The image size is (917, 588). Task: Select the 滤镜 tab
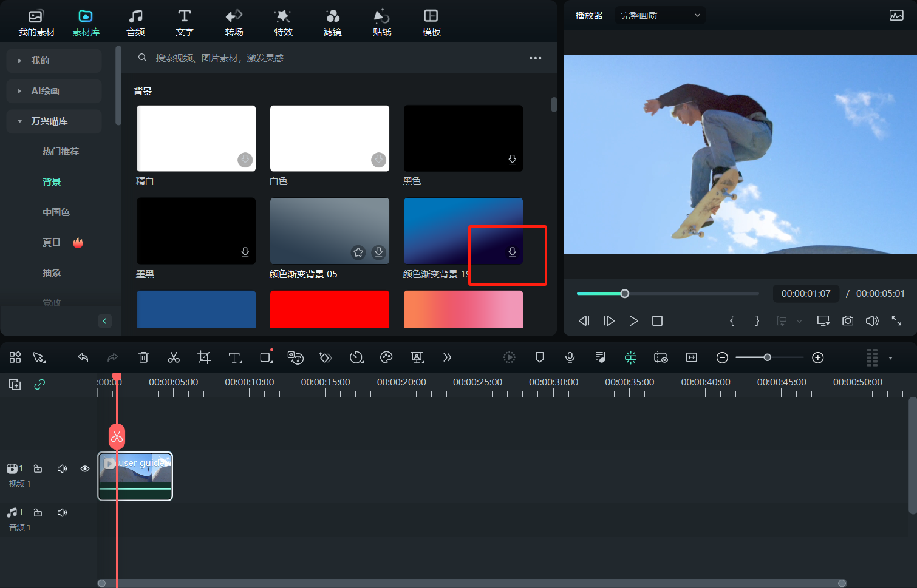[x=332, y=23]
